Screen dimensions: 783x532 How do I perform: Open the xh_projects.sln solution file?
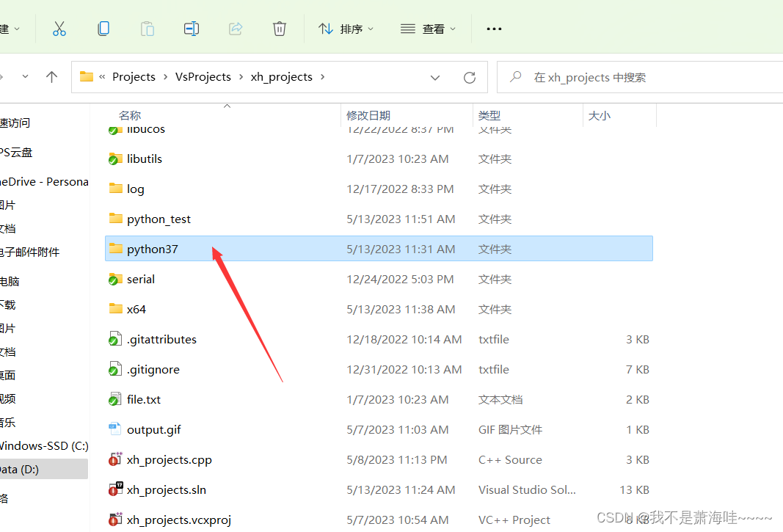[167, 489]
